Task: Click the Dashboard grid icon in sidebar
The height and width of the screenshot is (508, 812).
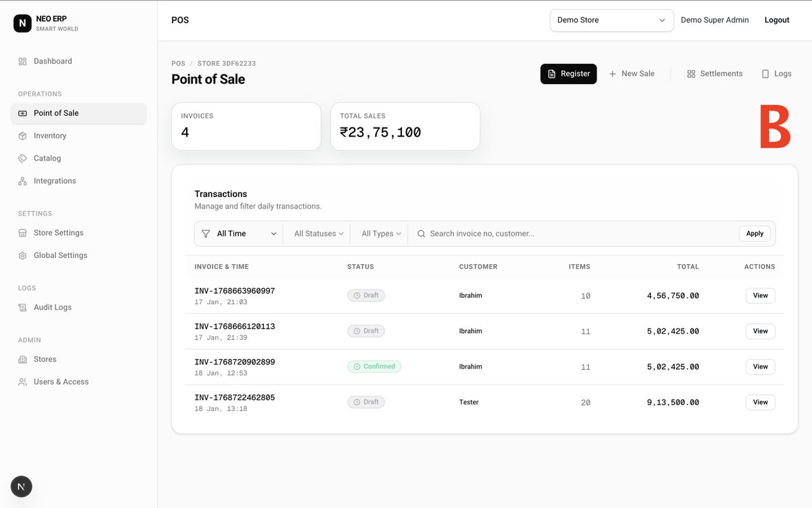Action: point(22,61)
